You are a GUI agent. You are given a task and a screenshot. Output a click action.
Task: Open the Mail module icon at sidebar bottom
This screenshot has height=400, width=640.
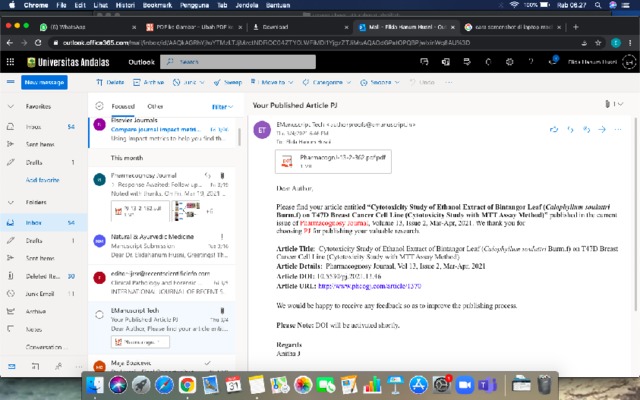(x=11, y=367)
